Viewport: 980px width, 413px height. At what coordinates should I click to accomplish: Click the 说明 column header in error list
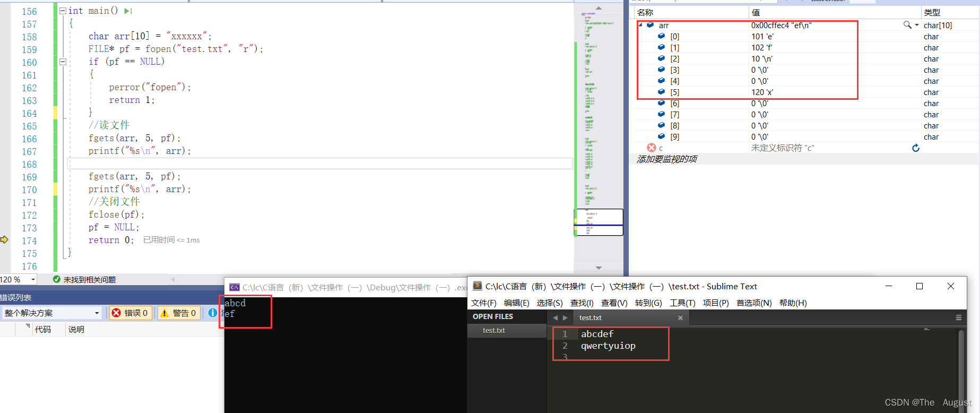76,329
